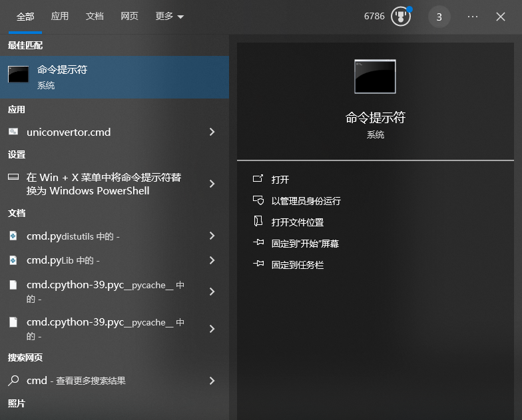Select the 命令提示符 best match result

115,77
